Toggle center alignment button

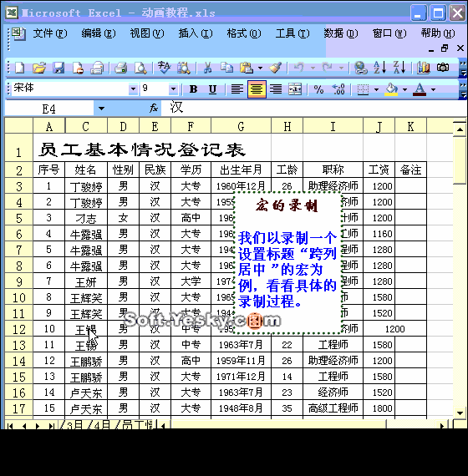click(x=257, y=89)
